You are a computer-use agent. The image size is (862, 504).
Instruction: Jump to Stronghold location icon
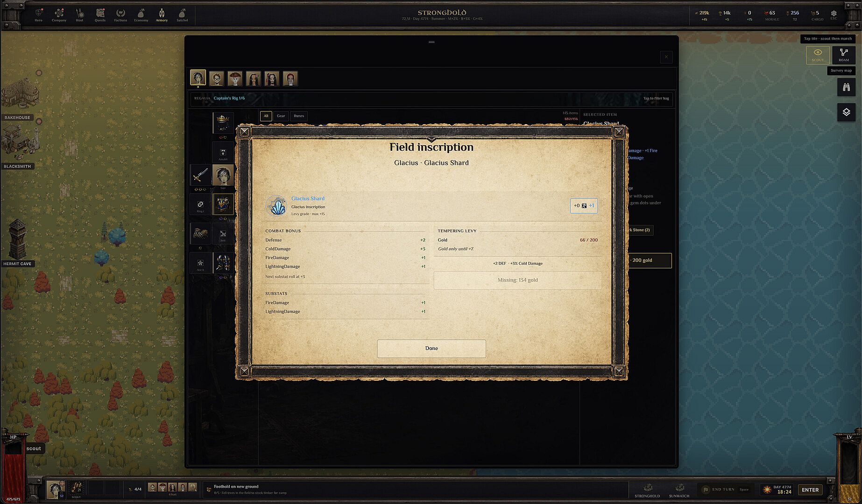[x=647, y=490]
